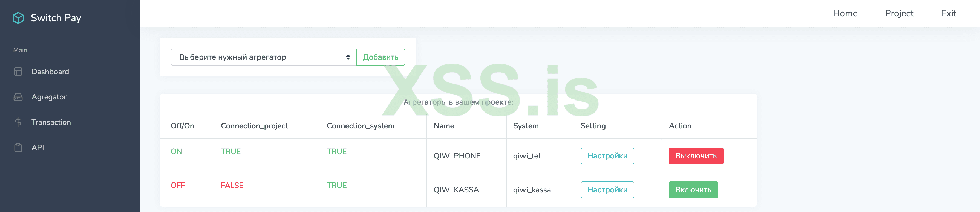Click Exit in the top navigation
Screen dimensions: 980x212
(949, 13)
